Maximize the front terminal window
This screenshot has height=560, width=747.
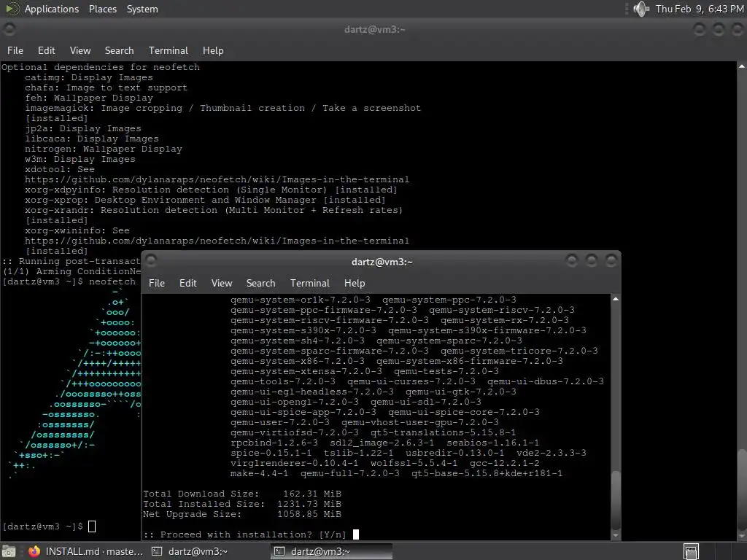click(x=591, y=260)
